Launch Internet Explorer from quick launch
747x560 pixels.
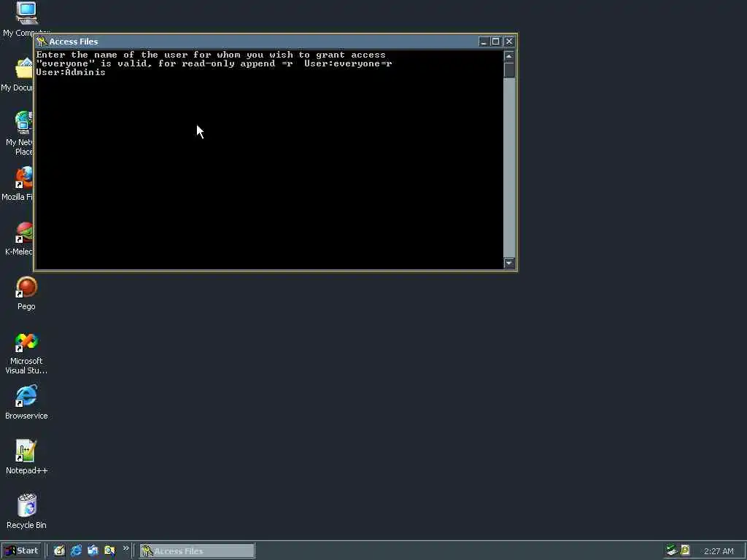[x=76, y=551]
